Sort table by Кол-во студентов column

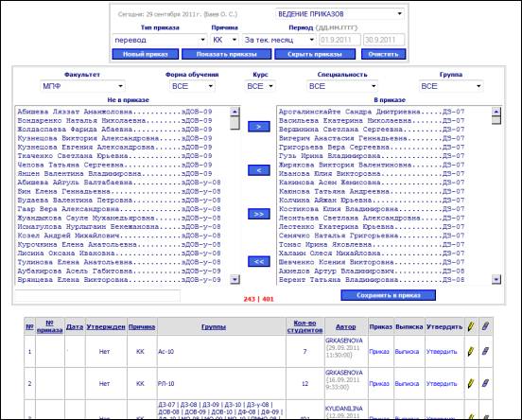304,326
